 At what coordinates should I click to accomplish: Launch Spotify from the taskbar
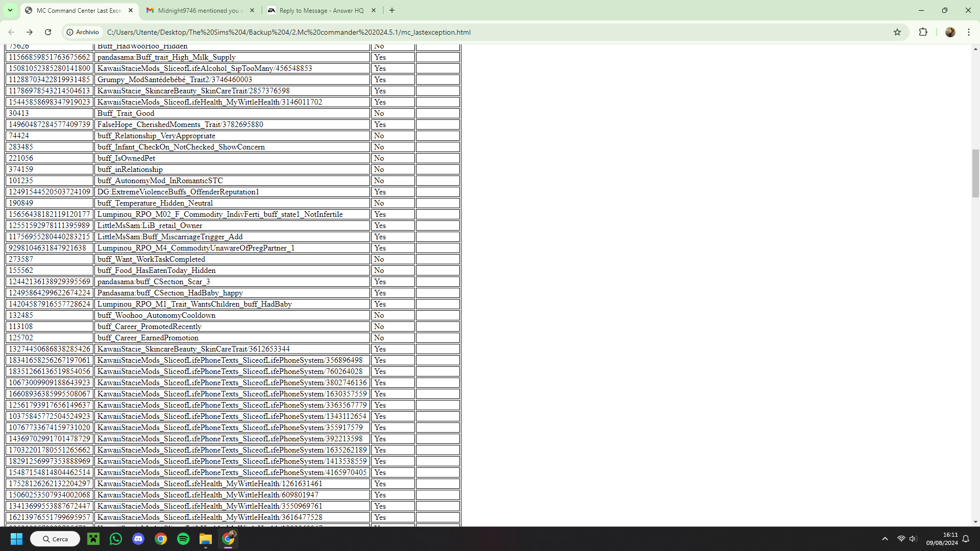click(x=183, y=539)
